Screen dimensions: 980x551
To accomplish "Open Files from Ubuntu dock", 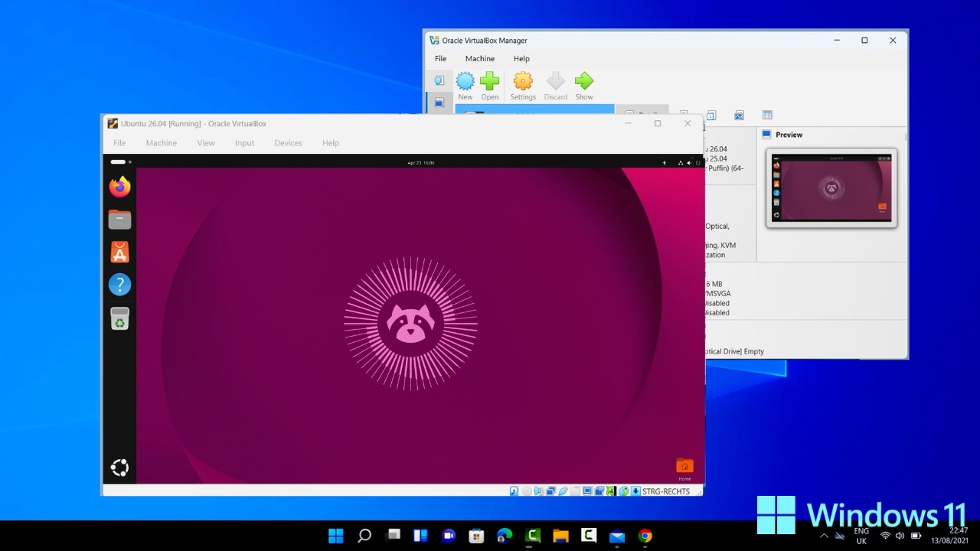I will [119, 220].
